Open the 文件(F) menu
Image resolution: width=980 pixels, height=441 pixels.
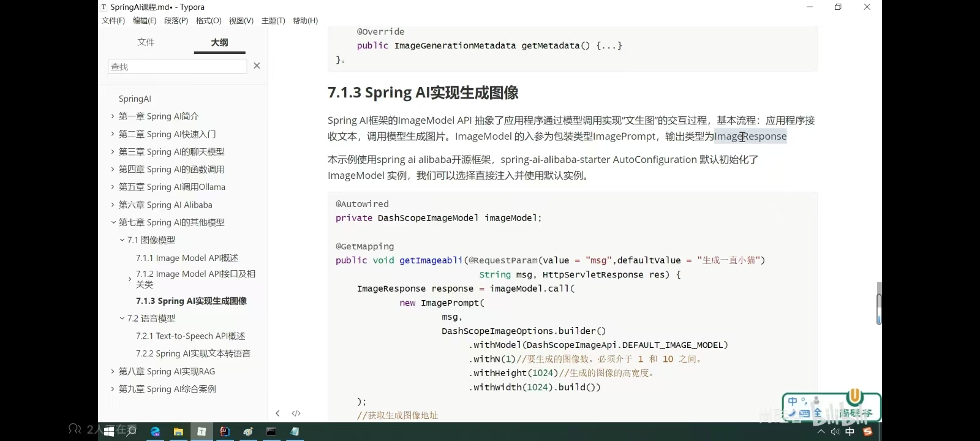coord(113,21)
